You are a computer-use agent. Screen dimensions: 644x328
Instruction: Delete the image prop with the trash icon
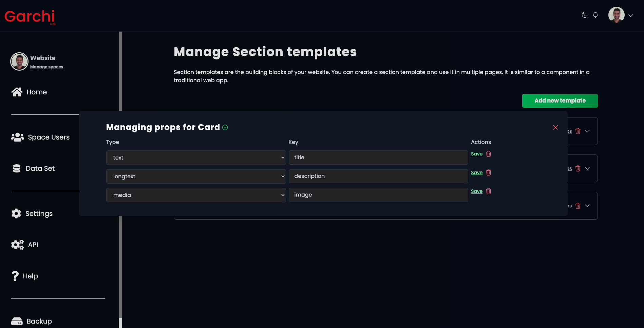click(x=489, y=191)
